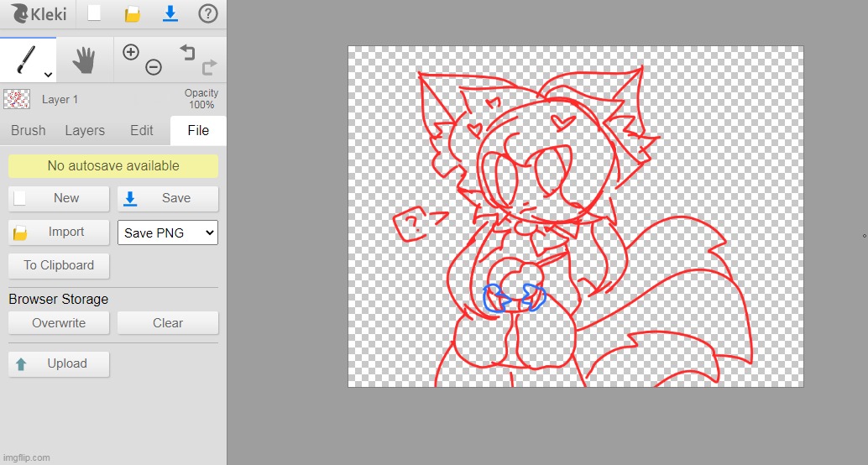The height and width of the screenshot is (465, 868).
Task: Zoom out with minus icon
Action: (154, 67)
